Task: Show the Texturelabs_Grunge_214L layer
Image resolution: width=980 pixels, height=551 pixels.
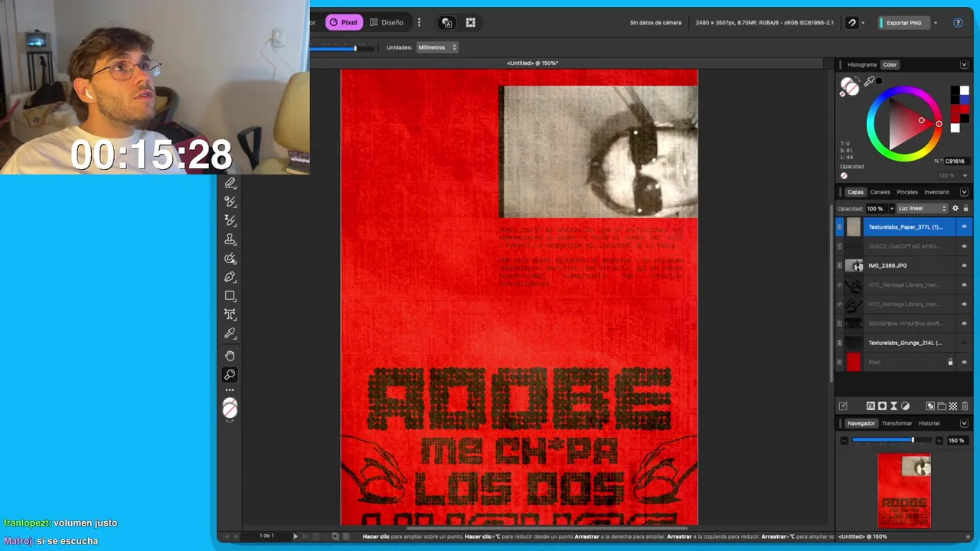Action: pyautogui.click(x=964, y=343)
